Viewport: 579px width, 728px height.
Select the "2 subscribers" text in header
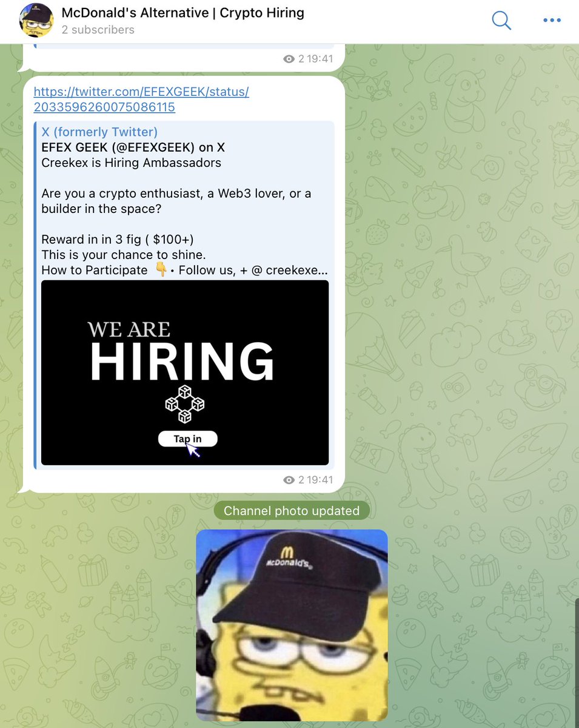(98, 30)
